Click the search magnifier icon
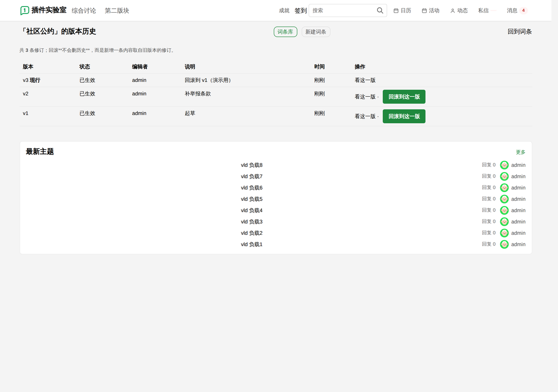This screenshot has width=558, height=392. (x=380, y=10)
